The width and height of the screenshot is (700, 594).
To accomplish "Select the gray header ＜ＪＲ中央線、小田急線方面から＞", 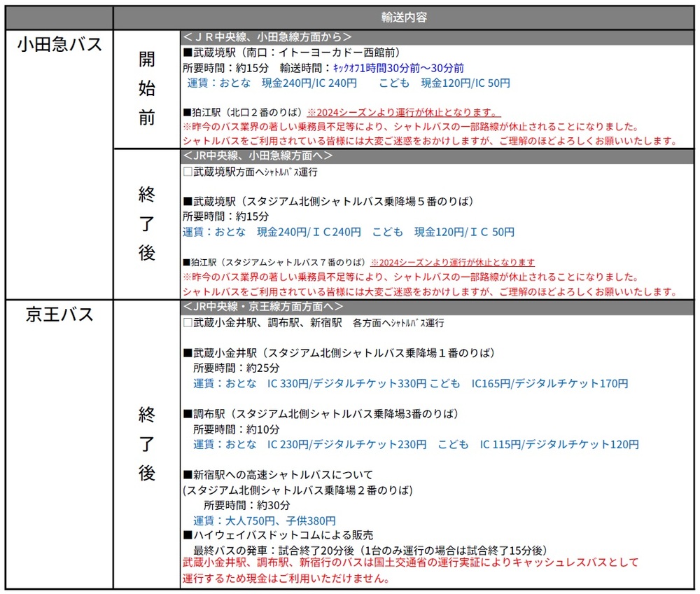I will click(x=267, y=36).
